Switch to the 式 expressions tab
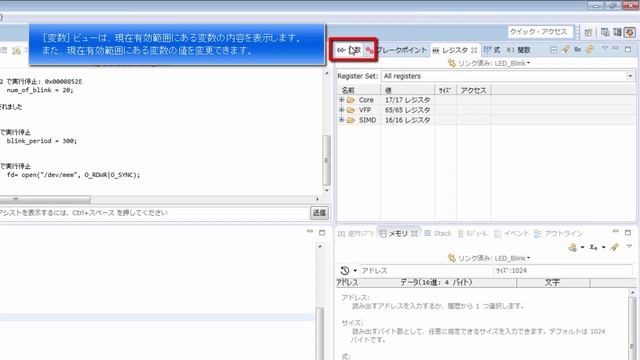Viewport: 640px width, 360px height. tap(492, 50)
